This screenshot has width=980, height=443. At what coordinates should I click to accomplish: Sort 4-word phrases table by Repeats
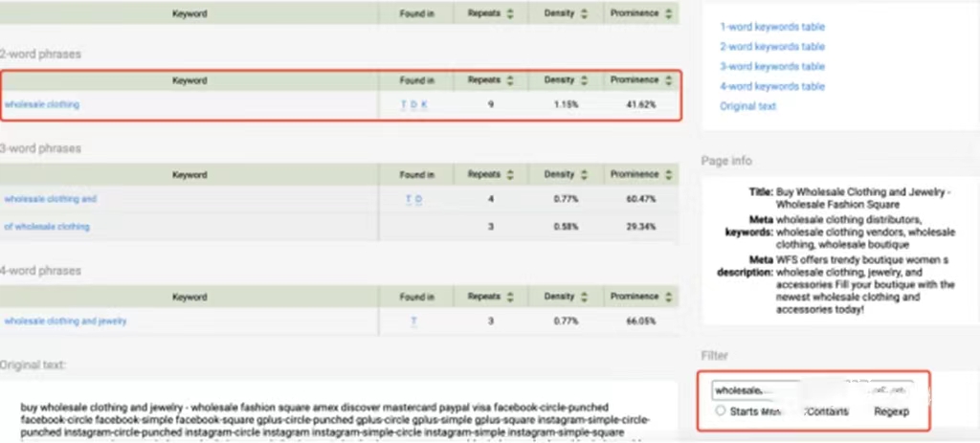509,298
